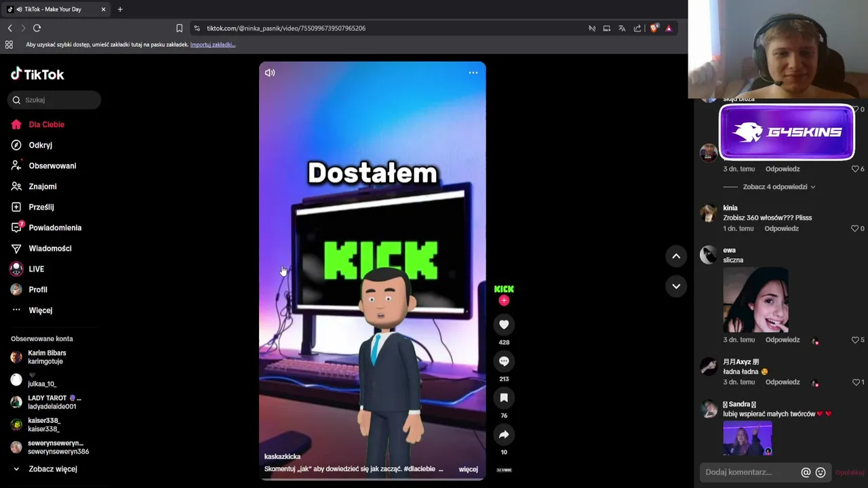Open the Znajomi page
The width and height of the screenshot is (868, 488).
(x=42, y=186)
